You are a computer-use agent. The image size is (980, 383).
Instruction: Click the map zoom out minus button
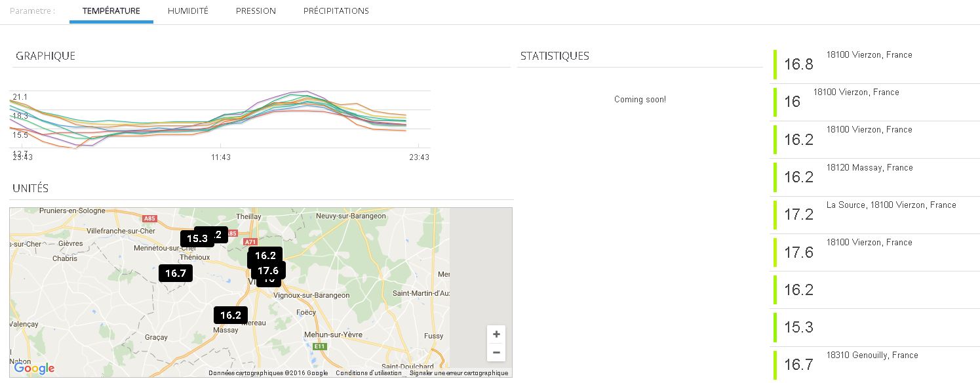point(496,352)
